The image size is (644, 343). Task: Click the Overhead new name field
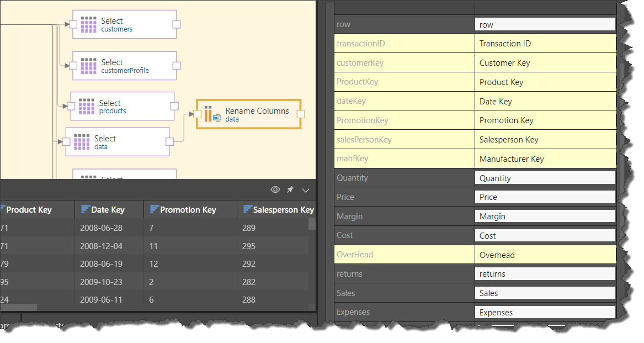point(545,255)
